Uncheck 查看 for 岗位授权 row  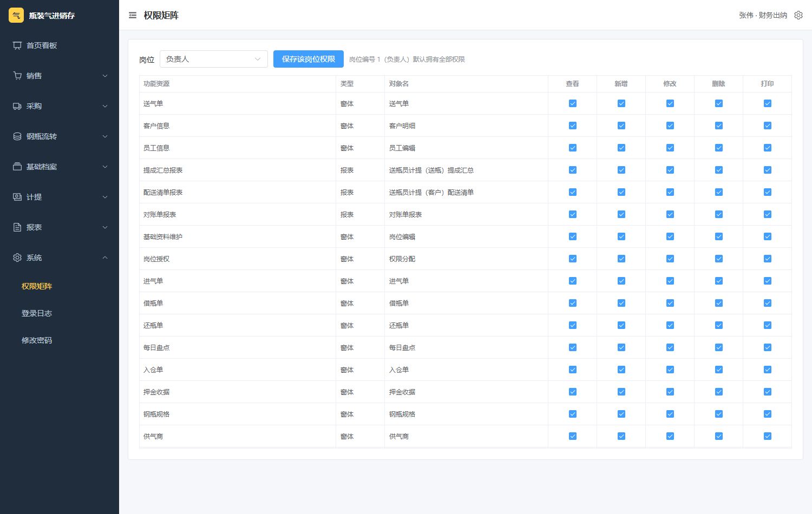(573, 259)
